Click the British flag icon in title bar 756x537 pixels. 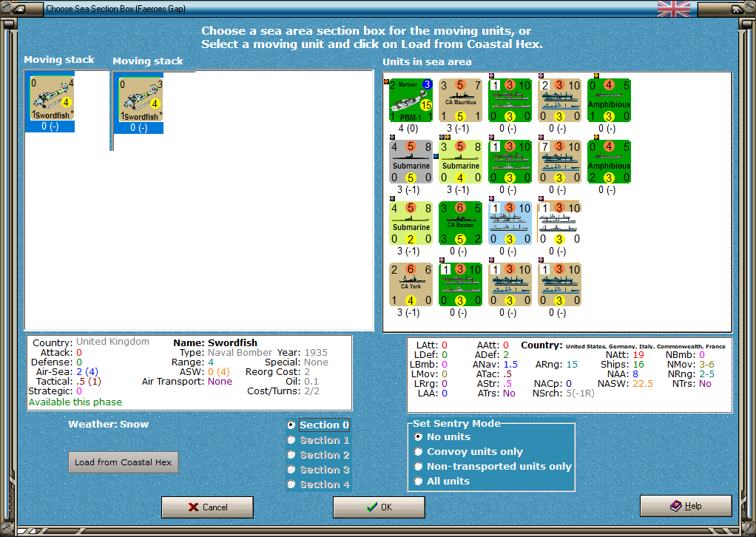point(674,9)
